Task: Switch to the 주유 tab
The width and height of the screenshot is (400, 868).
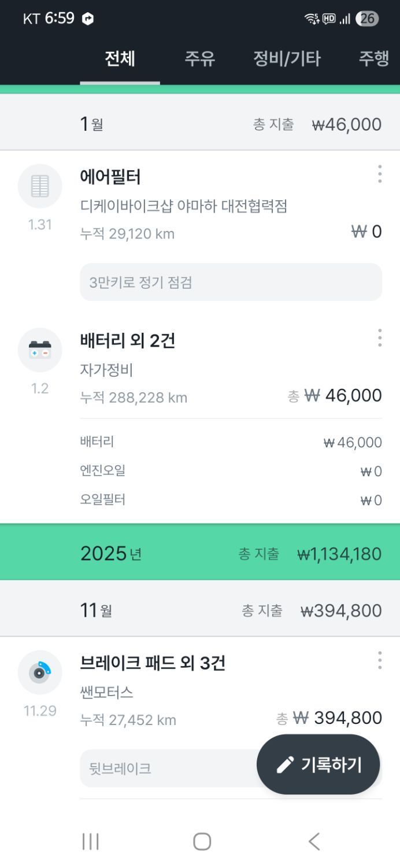Action: 200,59
